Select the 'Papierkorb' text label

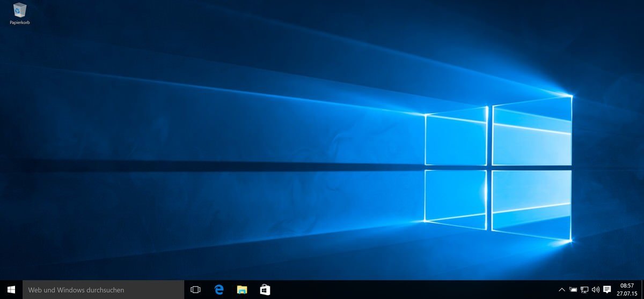[19, 23]
